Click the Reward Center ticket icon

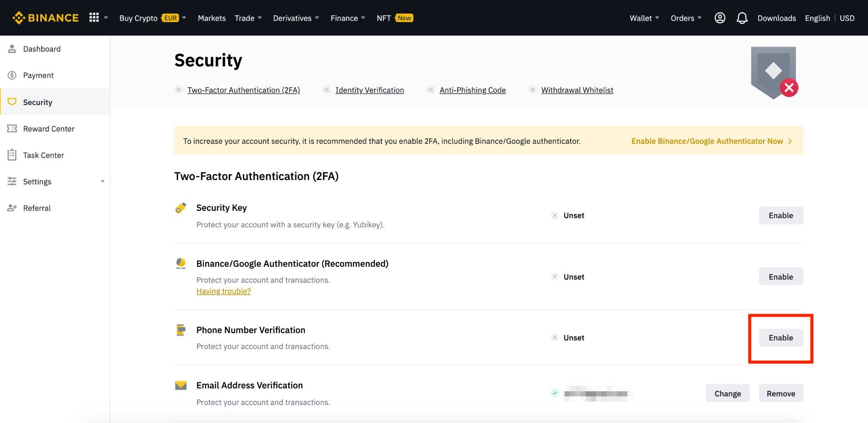click(x=12, y=129)
